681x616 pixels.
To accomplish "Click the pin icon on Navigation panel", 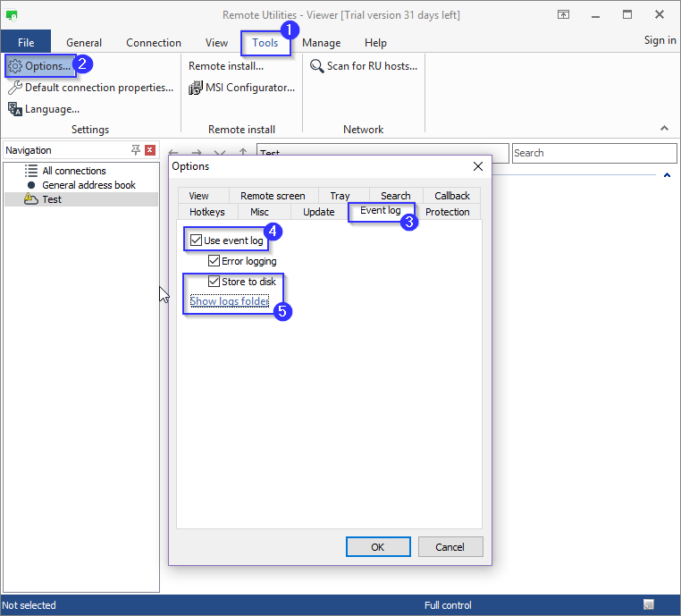I will click(x=136, y=150).
